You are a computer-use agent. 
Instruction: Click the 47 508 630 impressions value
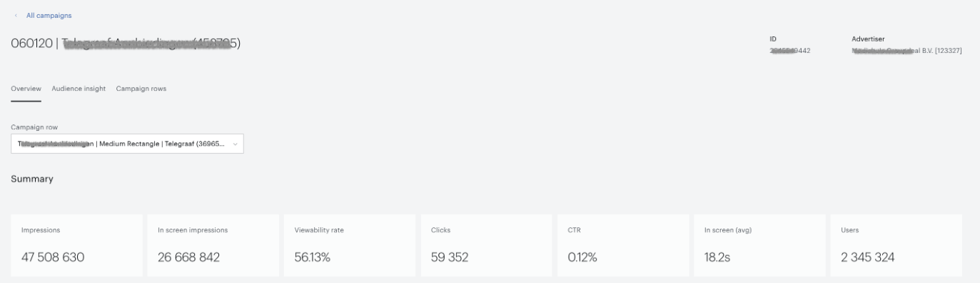(53, 258)
